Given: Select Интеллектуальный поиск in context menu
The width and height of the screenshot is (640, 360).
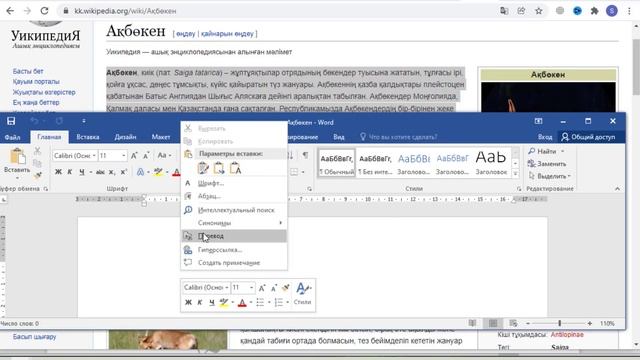Looking at the screenshot, I should [234, 210].
